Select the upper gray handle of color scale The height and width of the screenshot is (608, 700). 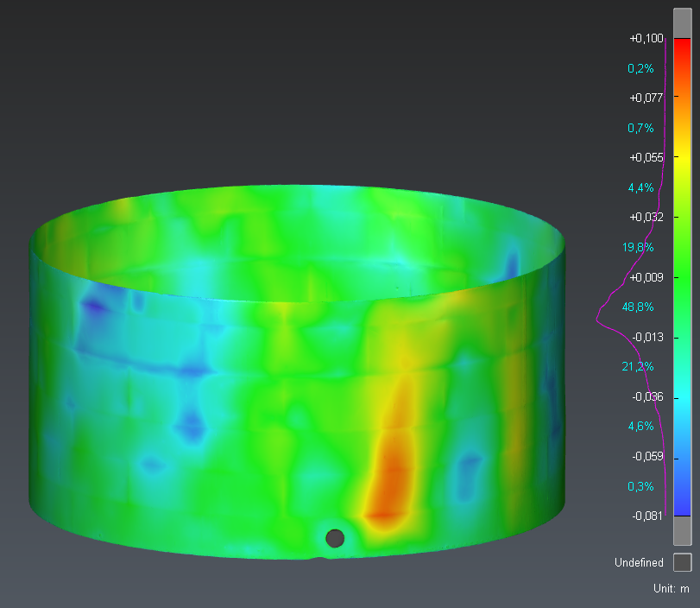click(682, 23)
